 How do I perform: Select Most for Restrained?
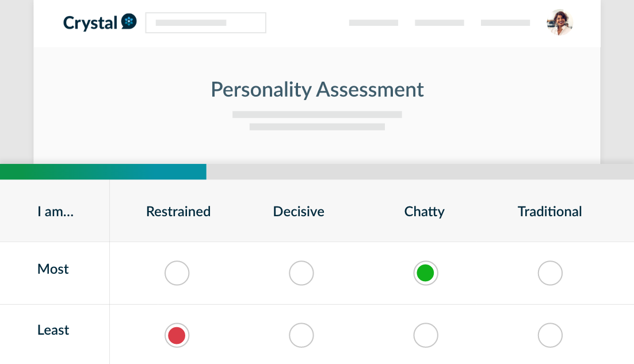177,273
